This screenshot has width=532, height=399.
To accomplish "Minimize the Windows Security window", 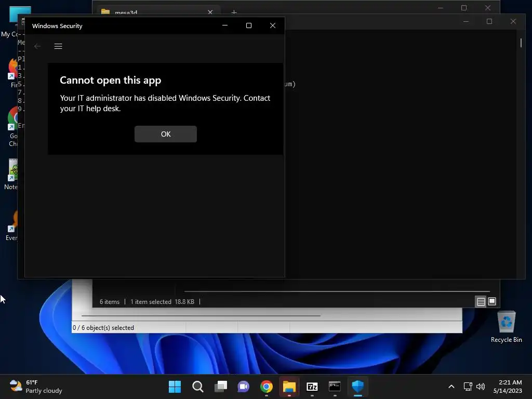I will tap(225, 25).
